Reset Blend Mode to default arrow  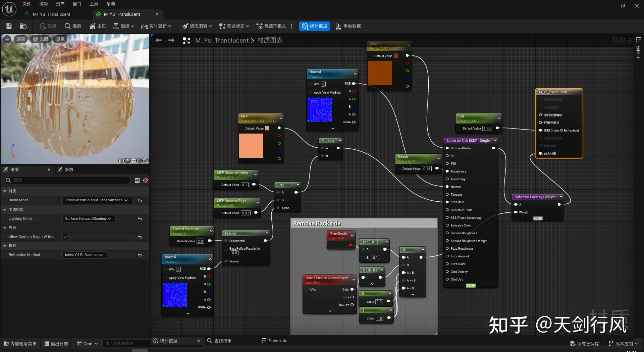140,200
